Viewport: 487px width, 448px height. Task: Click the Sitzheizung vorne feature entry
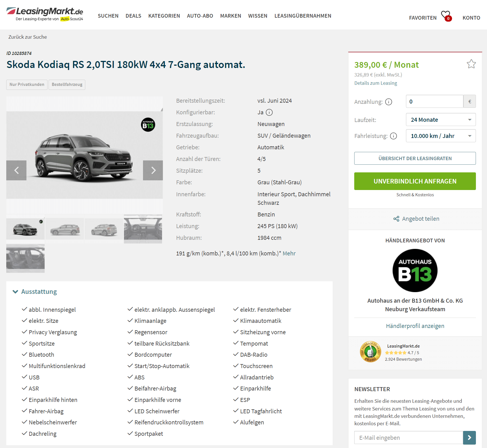[263, 332]
